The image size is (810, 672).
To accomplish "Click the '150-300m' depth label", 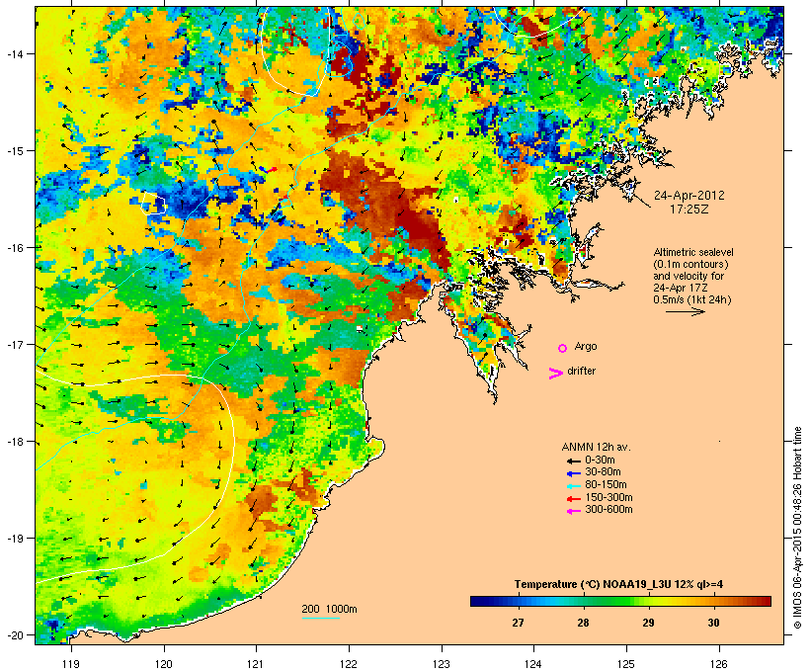I will (x=608, y=498).
